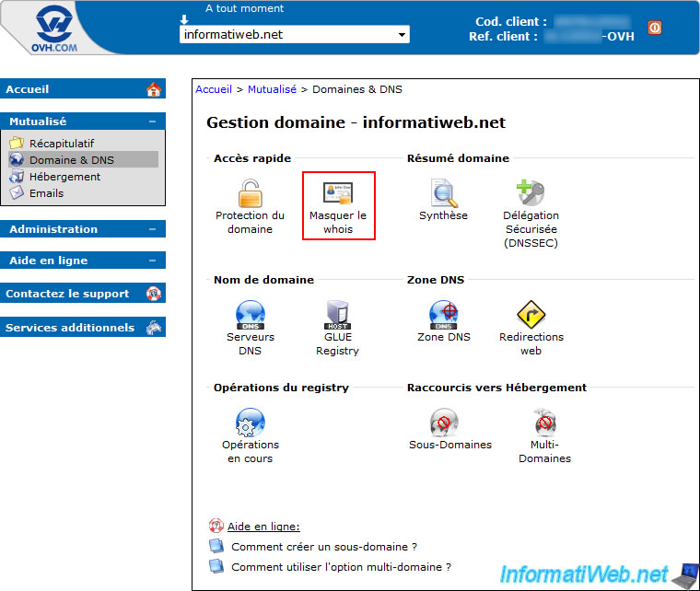This screenshot has width=700, height=591.
Task: Select Récapitulatif in the Mutualisé menu
Action: (62, 144)
